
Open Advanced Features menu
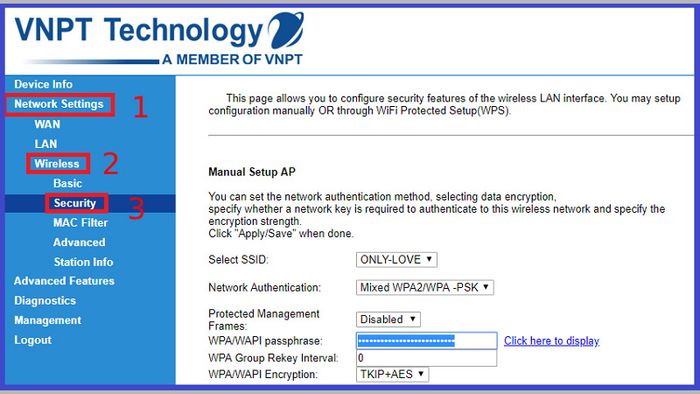point(64,281)
